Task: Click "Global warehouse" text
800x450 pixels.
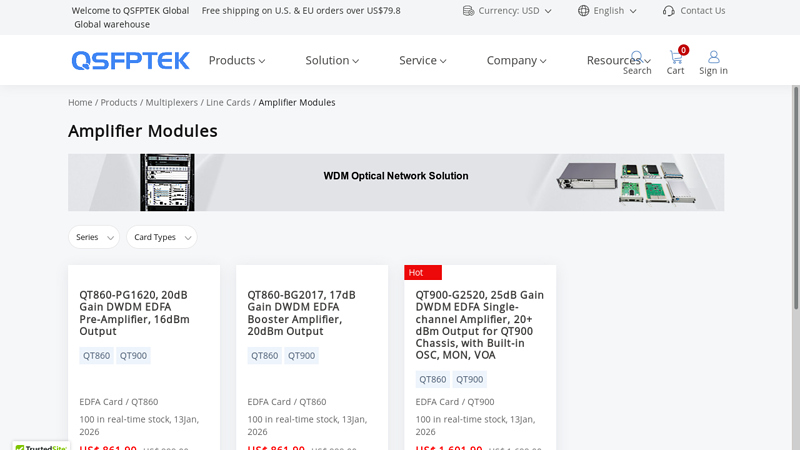Action: pos(112,24)
